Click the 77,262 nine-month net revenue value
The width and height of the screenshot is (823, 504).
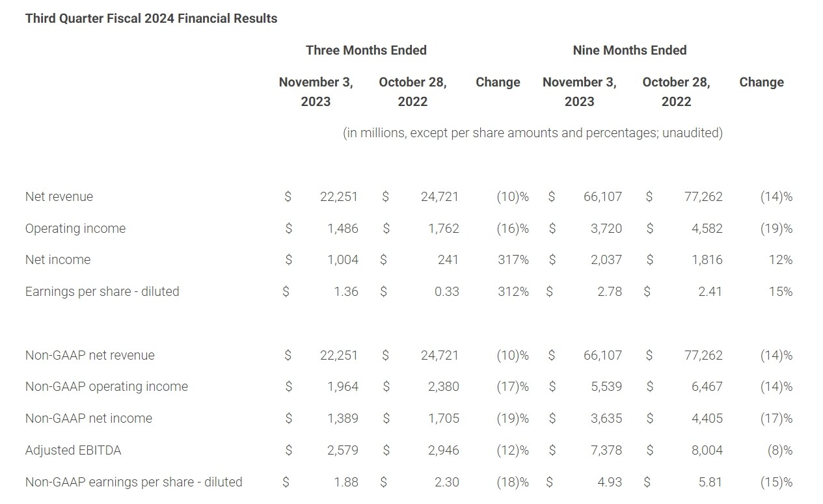point(703,196)
